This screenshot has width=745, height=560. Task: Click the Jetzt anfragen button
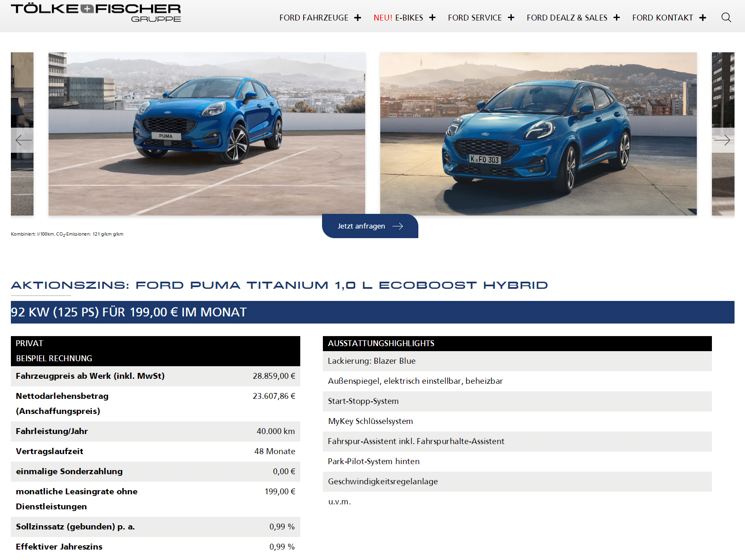(370, 226)
